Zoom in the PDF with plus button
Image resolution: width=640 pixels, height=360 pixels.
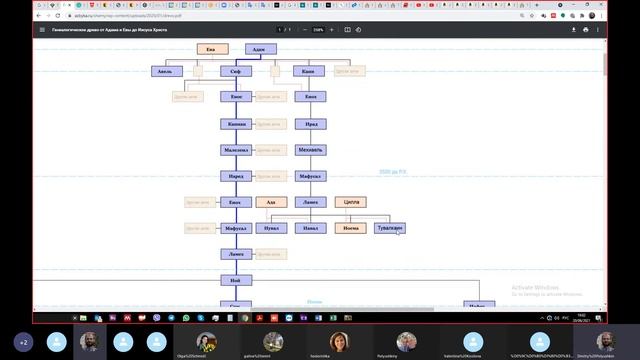pyautogui.click(x=331, y=30)
